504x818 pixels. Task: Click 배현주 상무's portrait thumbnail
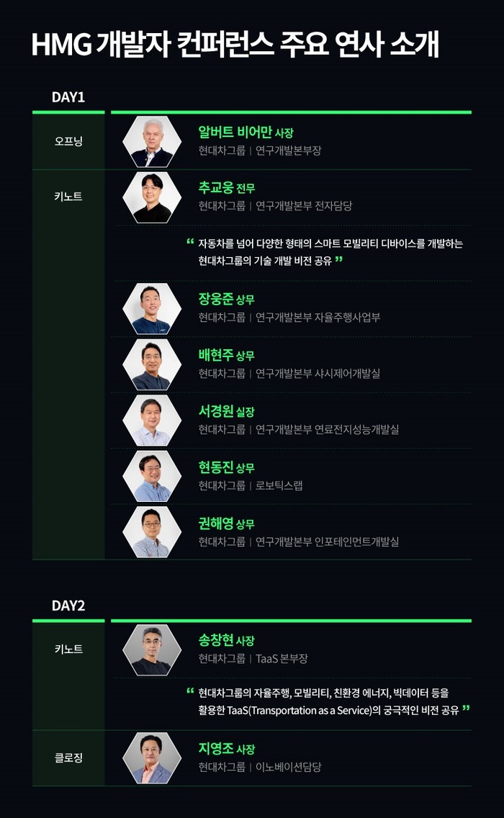[x=151, y=365]
